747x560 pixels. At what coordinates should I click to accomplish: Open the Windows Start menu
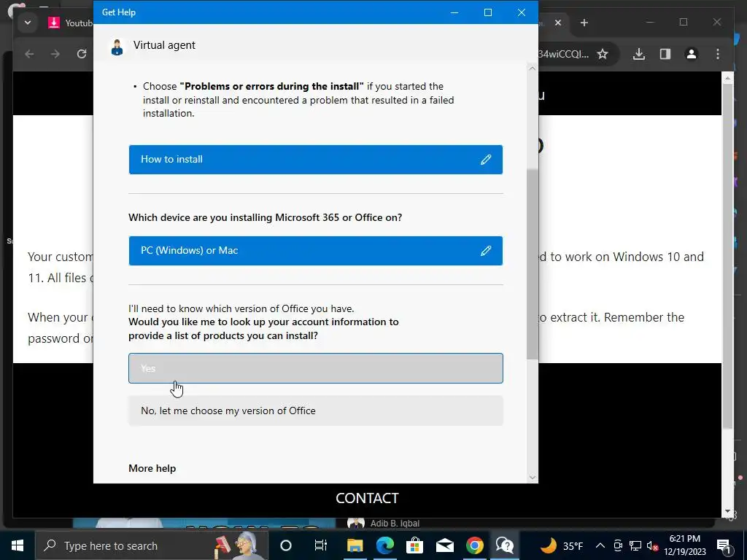click(18, 545)
